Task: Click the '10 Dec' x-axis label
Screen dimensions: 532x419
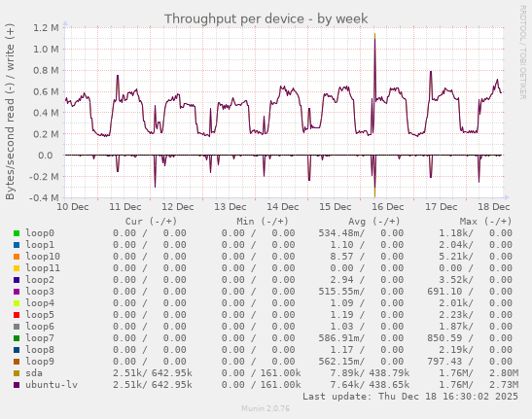Action: click(x=73, y=207)
